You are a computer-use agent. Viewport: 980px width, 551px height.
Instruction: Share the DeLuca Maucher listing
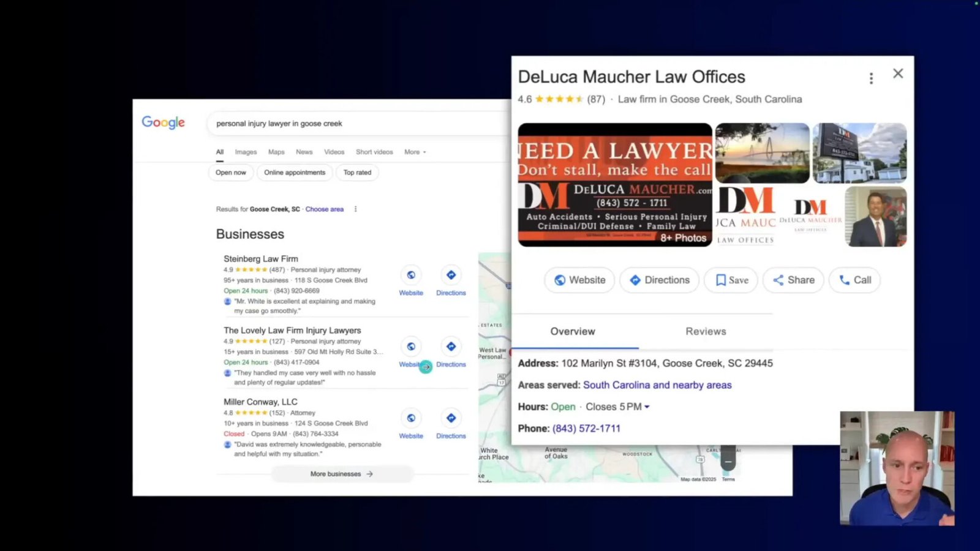tap(793, 280)
